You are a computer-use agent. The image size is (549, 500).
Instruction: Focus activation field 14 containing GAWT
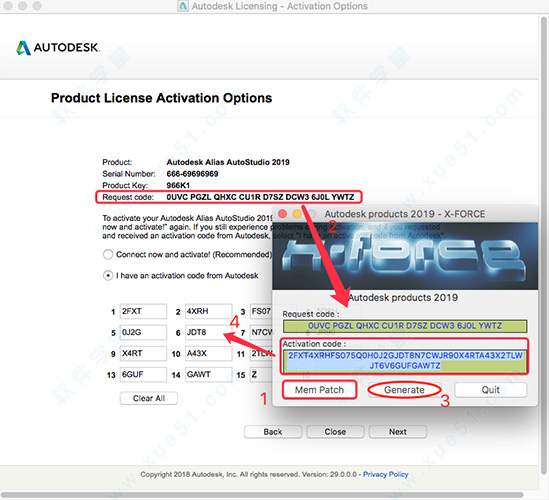(x=208, y=374)
